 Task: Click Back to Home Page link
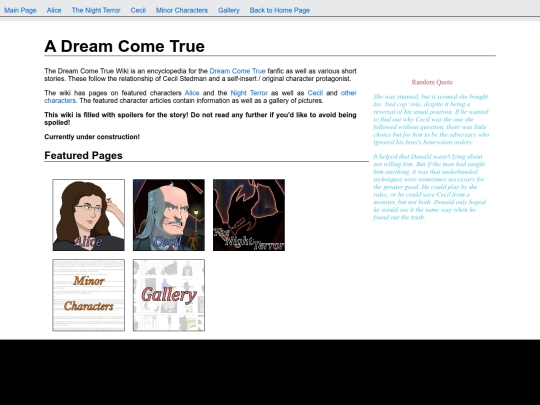click(x=280, y=10)
